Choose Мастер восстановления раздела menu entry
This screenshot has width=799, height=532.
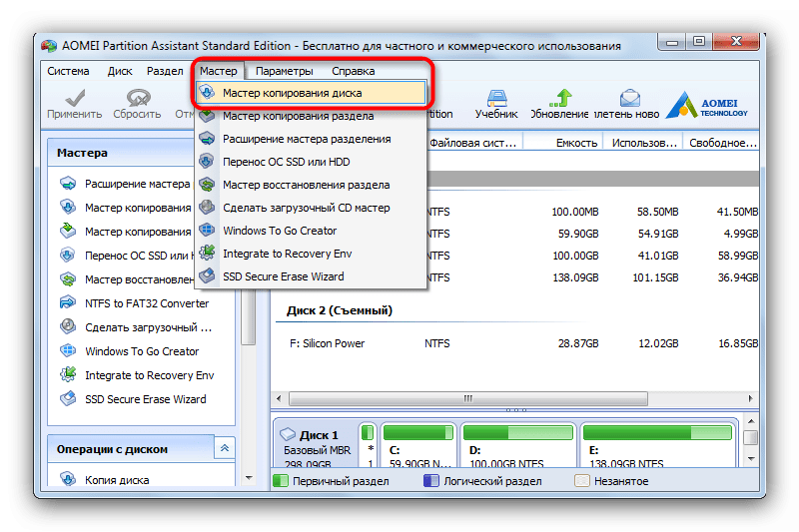(x=311, y=185)
